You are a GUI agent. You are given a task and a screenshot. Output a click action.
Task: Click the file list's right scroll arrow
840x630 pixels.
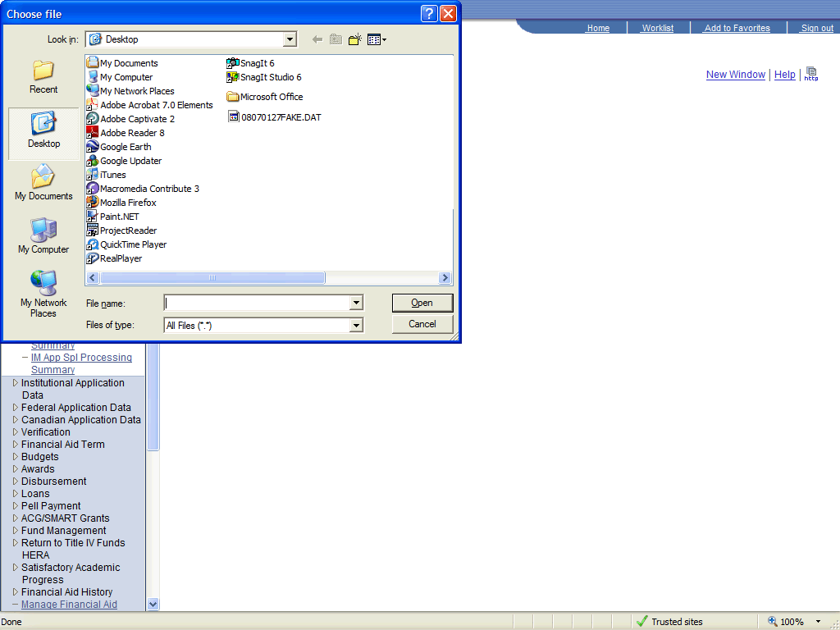tap(445, 277)
